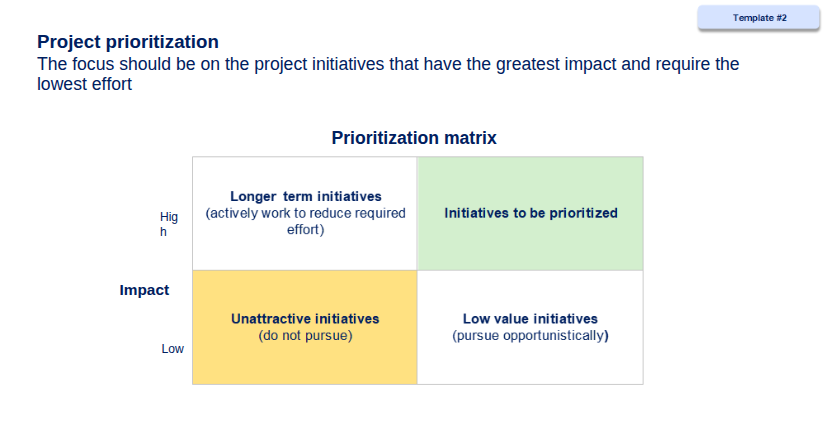Screen dimensions: 838x426
Task: Click the text 'actively work to reduce required effort'
Action: [x=306, y=221]
